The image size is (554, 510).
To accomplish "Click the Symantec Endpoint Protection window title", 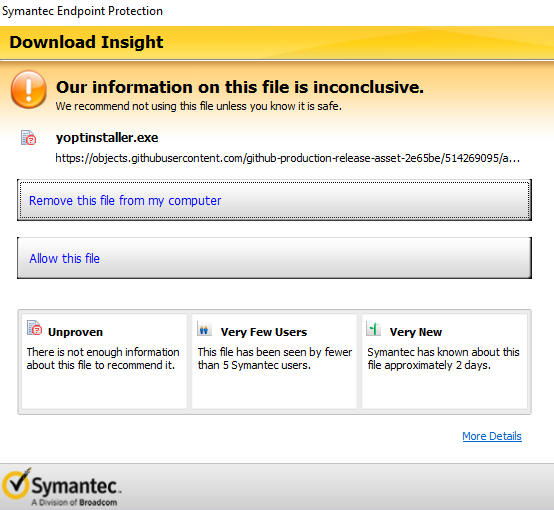I will [x=82, y=11].
